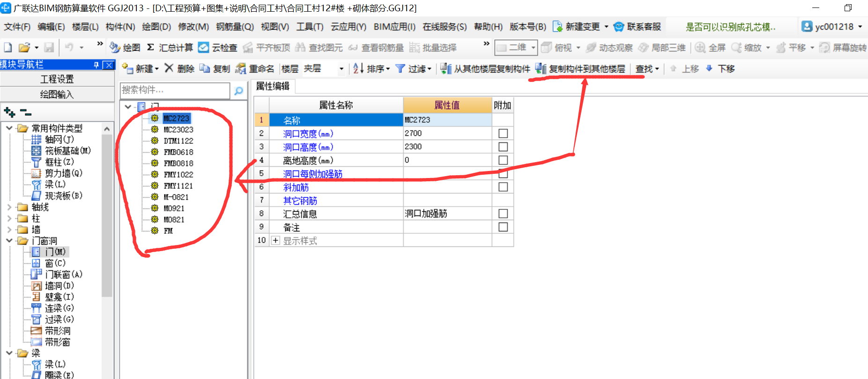Open the 钢筋量(Q) menu
The height and width of the screenshot is (379, 868).
pos(235,27)
